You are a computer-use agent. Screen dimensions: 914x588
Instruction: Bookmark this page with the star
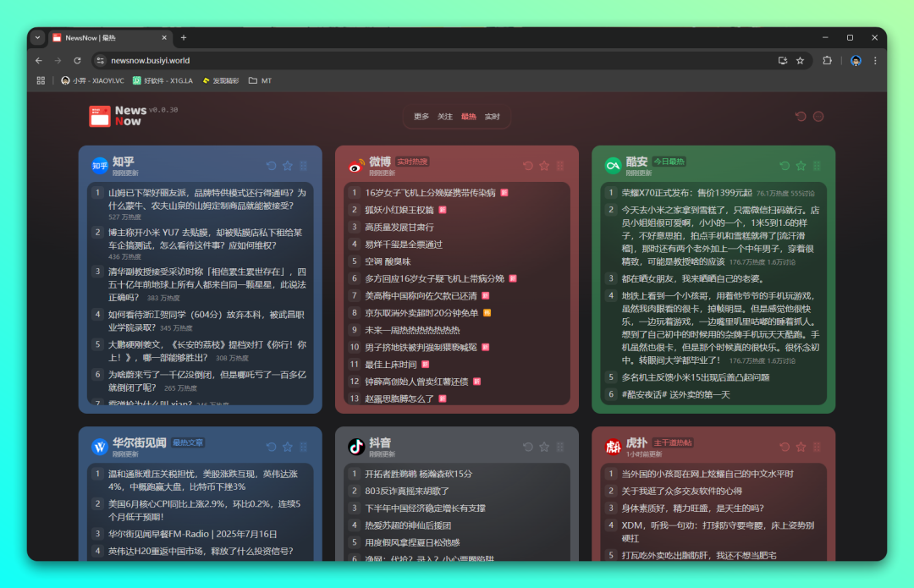tap(801, 61)
